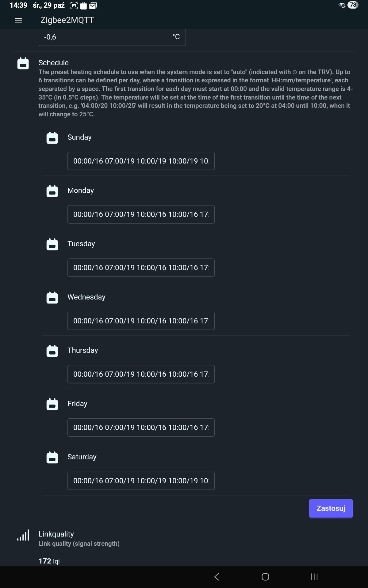Tap the Android home navigation button
Viewport: 368px width, 588px height.
coord(265,577)
